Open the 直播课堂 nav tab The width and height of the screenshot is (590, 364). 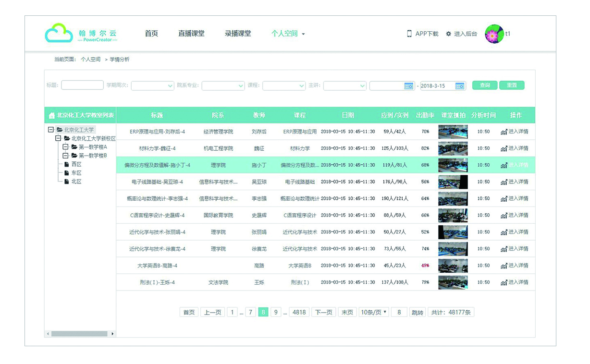pos(191,34)
